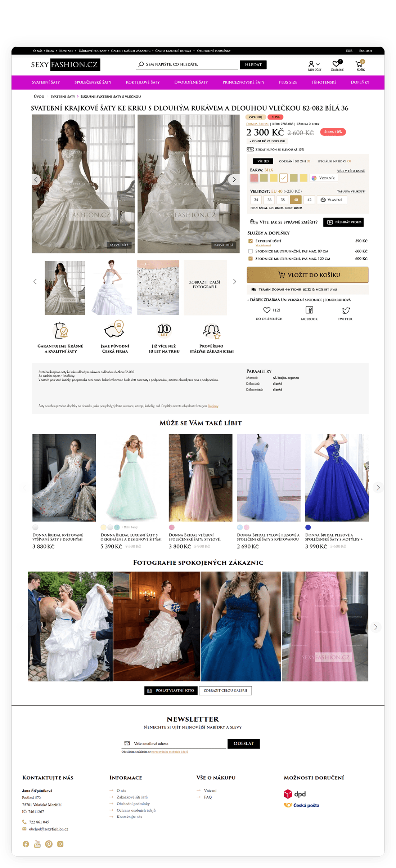The height and width of the screenshot is (868, 396).
Task: Expand the Můj účet account dropdown
Action: pos(314,65)
